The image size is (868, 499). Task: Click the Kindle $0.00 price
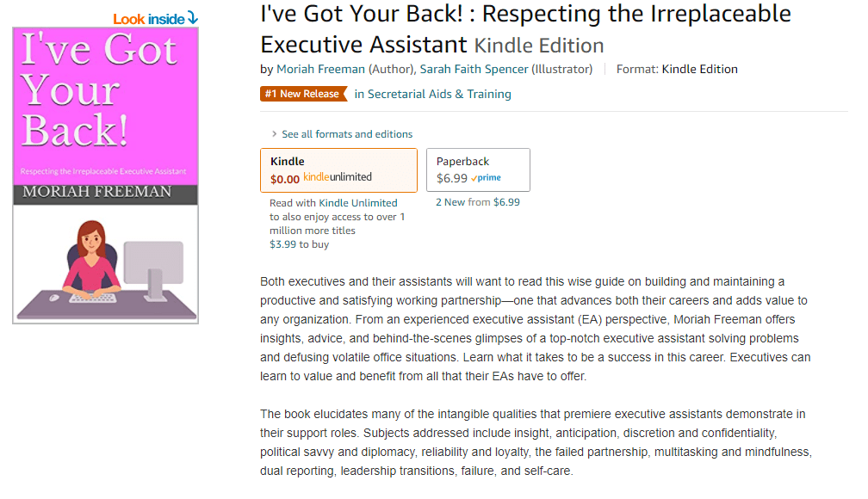tap(284, 179)
